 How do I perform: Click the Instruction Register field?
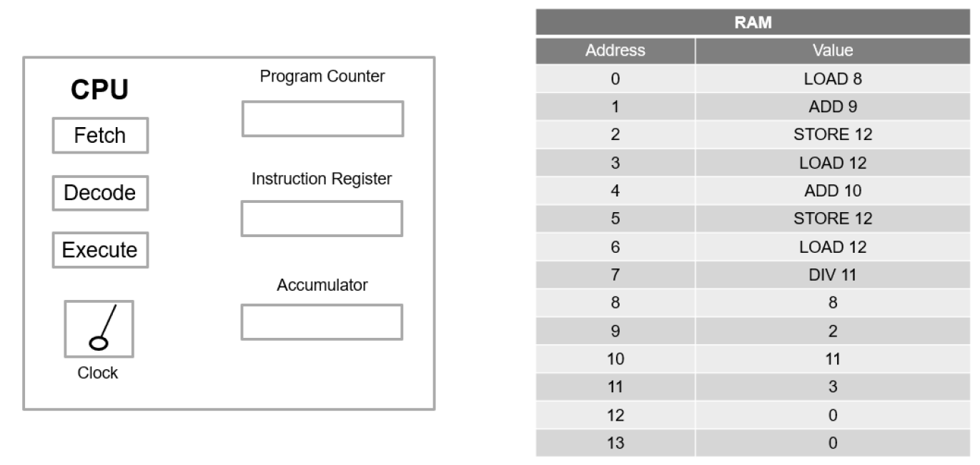click(x=322, y=219)
